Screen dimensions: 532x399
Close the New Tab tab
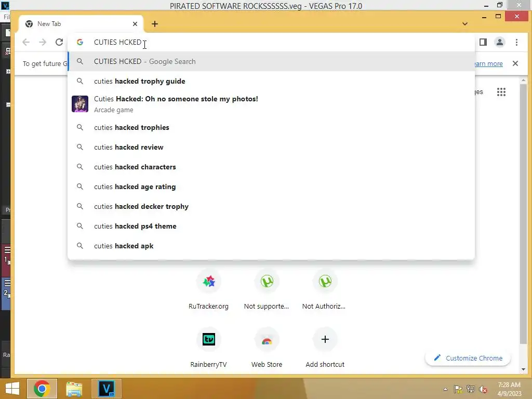click(x=135, y=24)
